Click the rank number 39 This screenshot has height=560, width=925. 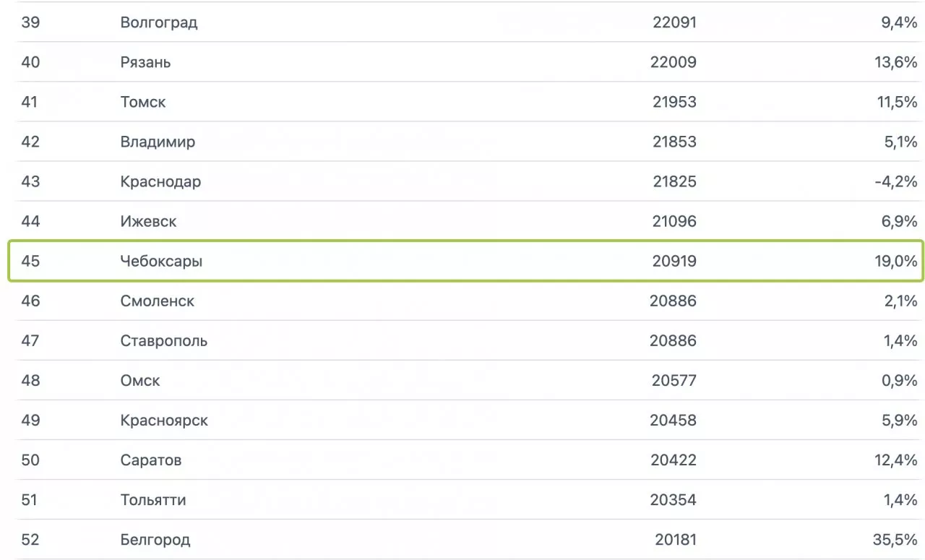point(30,22)
